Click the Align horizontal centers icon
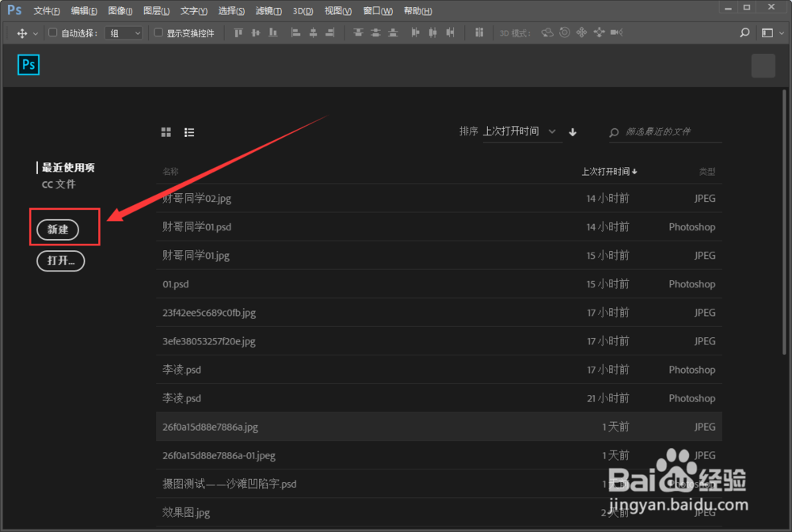 (x=313, y=32)
